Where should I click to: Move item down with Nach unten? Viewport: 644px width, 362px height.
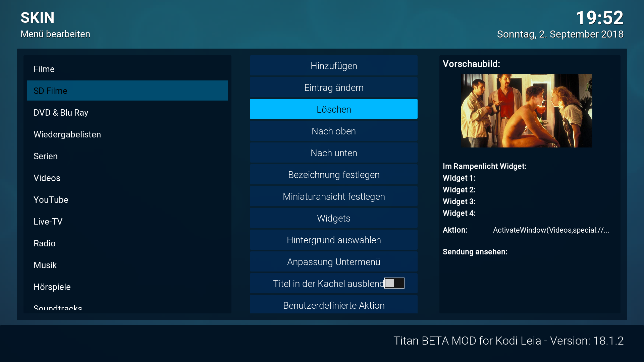click(334, 153)
